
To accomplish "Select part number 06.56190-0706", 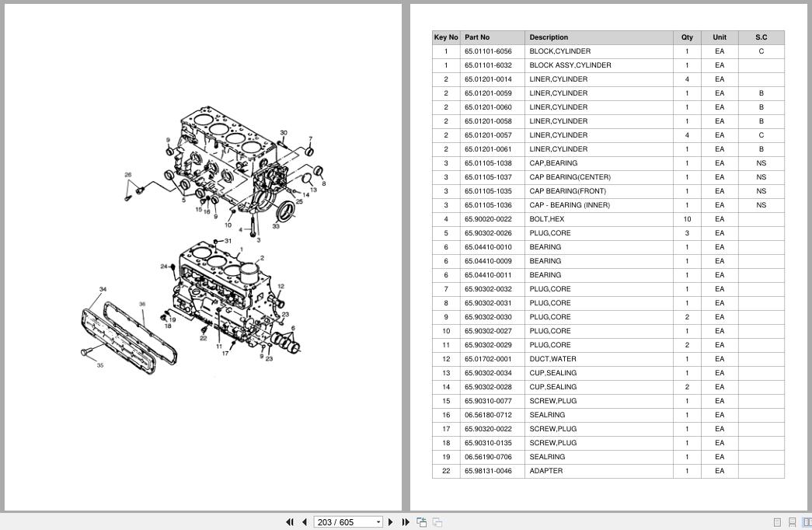I will pyautogui.click(x=488, y=457).
